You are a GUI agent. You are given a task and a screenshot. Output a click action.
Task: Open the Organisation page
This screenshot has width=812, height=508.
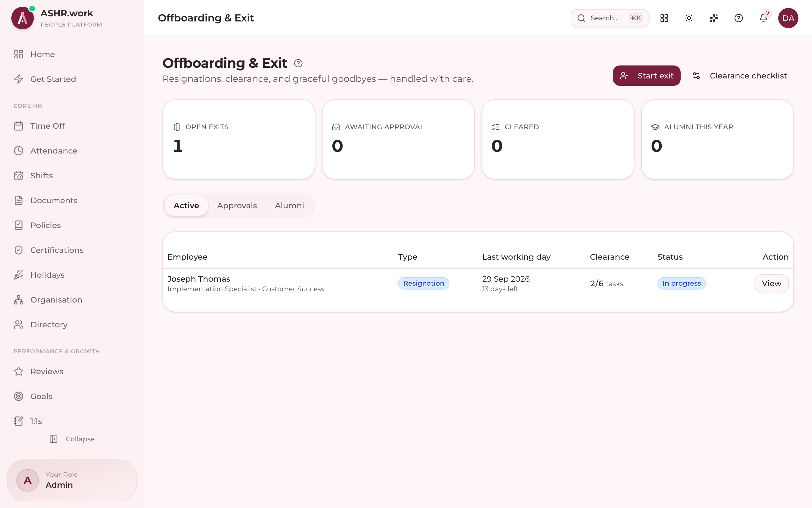(72, 300)
